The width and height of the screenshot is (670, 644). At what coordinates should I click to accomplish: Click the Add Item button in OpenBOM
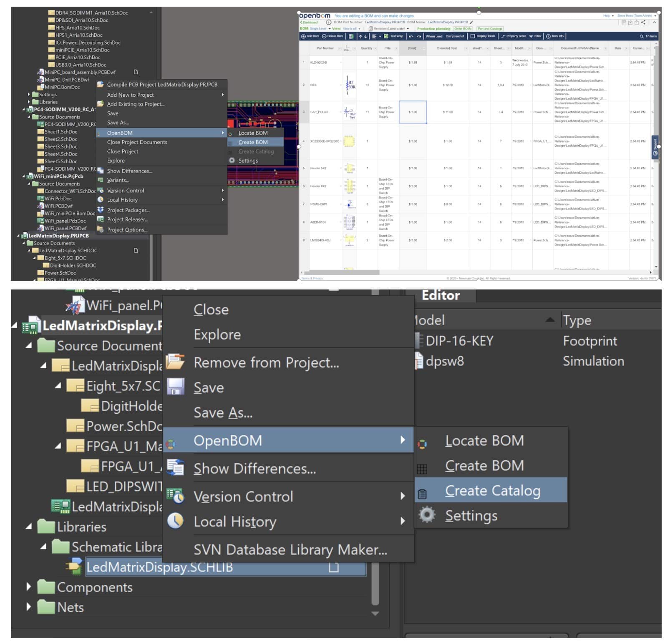coord(310,36)
